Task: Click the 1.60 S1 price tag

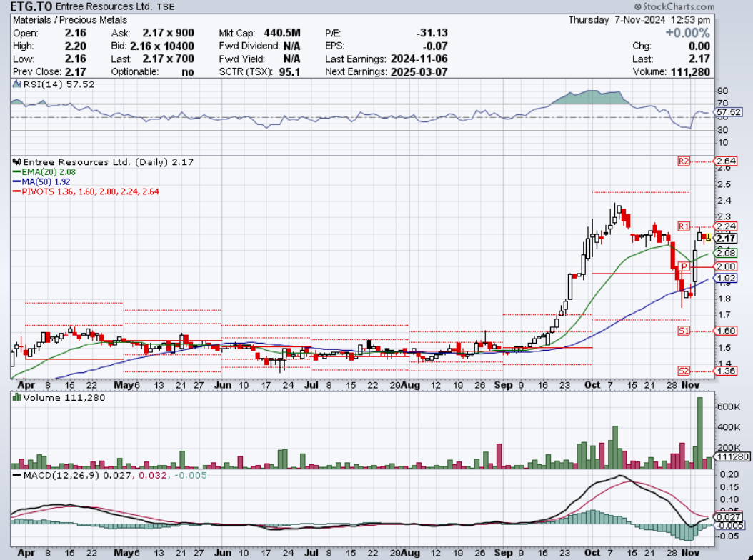Action: coord(726,331)
